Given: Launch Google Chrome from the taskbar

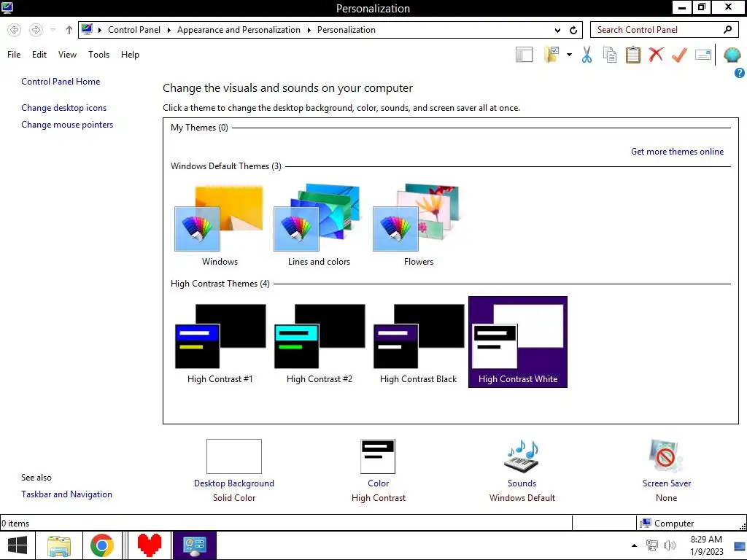Looking at the screenshot, I should [102, 545].
